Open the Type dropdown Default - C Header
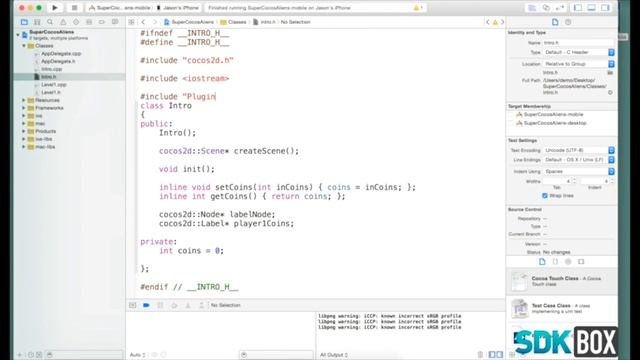Screen dimensions: 640x360 point(579,52)
